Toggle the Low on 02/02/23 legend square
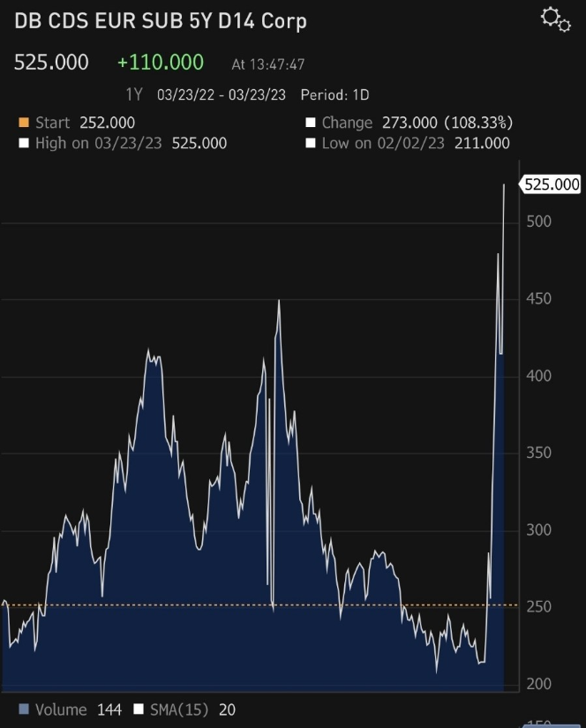 pyautogui.click(x=310, y=143)
